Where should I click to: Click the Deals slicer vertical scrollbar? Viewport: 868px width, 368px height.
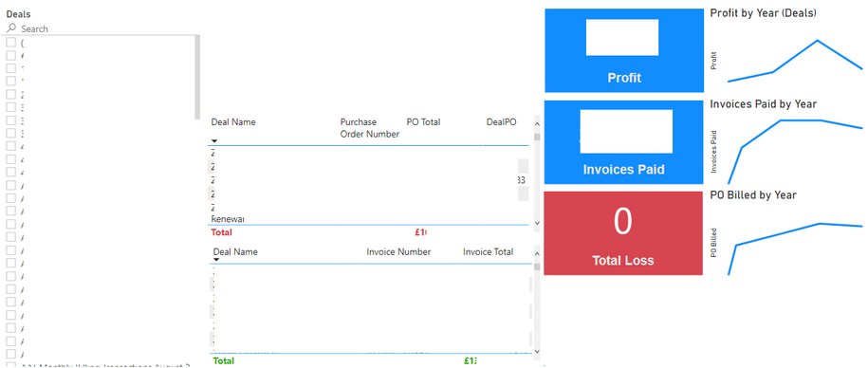click(x=197, y=78)
